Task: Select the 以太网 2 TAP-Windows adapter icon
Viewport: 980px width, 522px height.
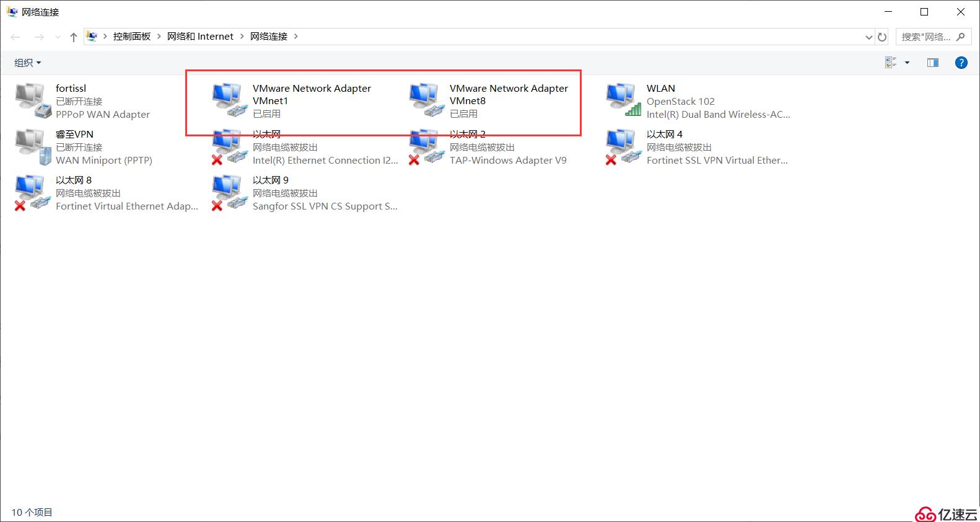Action: 427,147
